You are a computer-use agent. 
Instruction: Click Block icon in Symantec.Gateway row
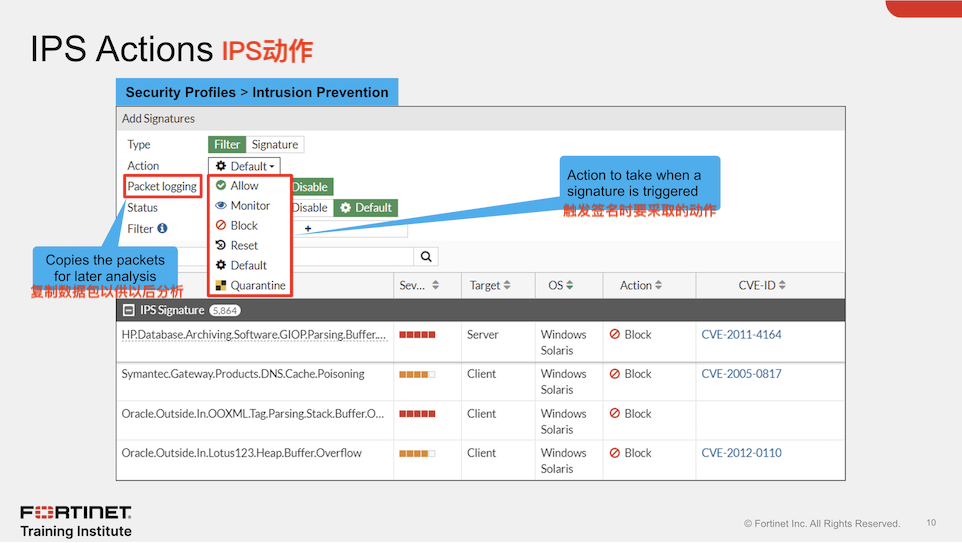pos(615,374)
